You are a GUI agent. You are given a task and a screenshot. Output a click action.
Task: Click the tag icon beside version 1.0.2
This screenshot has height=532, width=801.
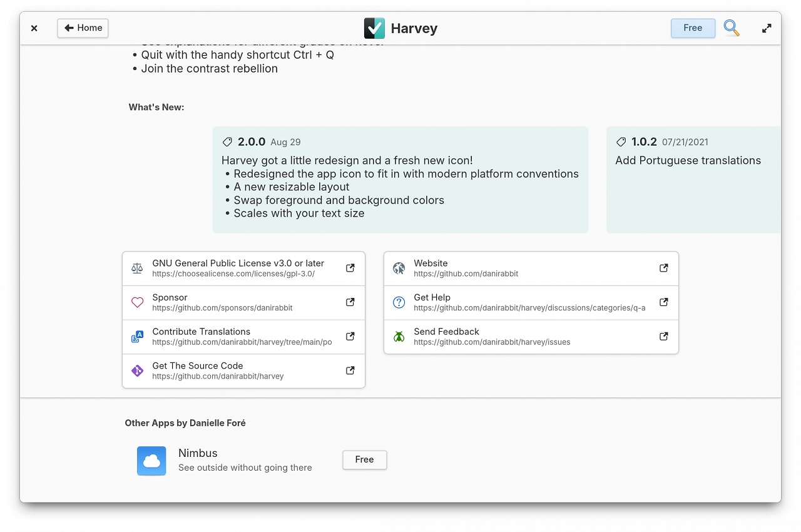pyautogui.click(x=621, y=142)
